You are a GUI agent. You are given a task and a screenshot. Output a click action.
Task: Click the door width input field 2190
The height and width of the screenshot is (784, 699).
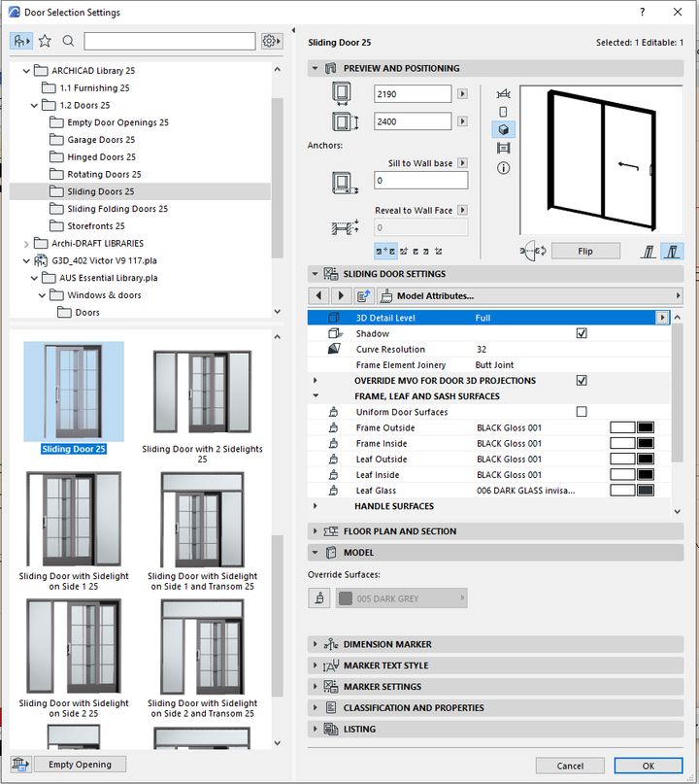pos(413,94)
